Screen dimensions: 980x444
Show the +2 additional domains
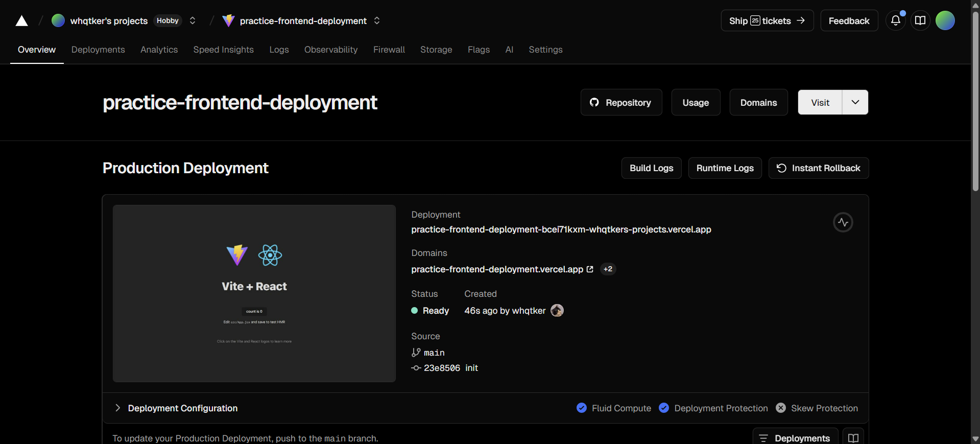click(x=608, y=269)
